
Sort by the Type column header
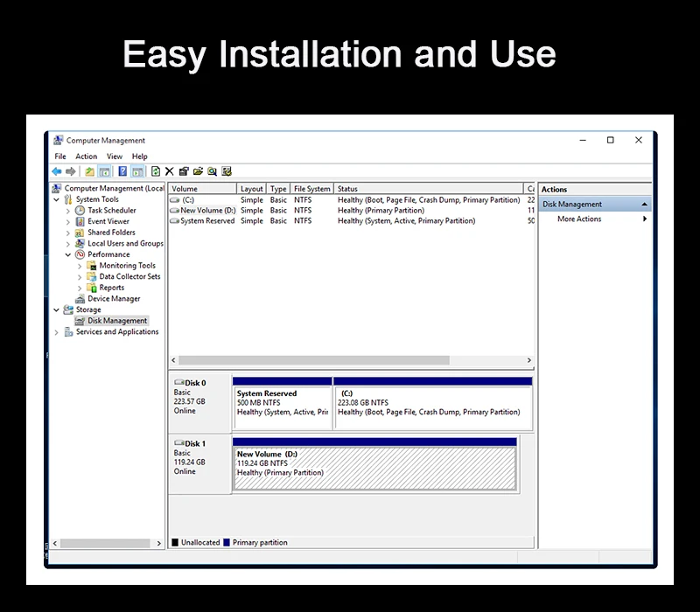pyautogui.click(x=278, y=189)
